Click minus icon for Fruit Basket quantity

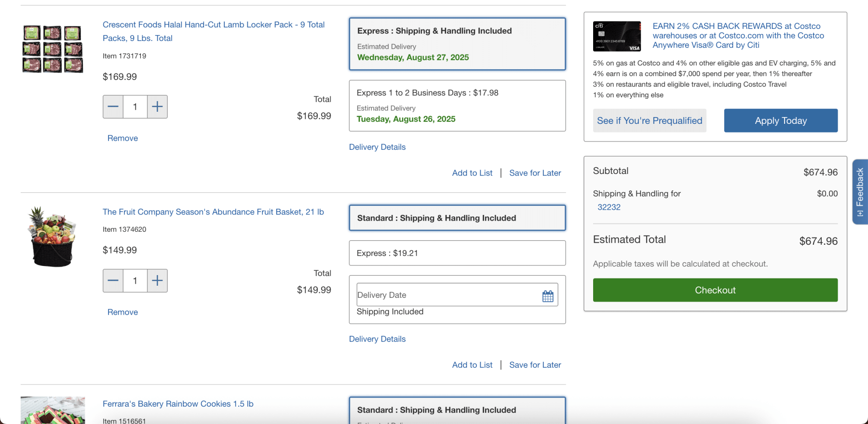pyautogui.click(x=113, y=280)
